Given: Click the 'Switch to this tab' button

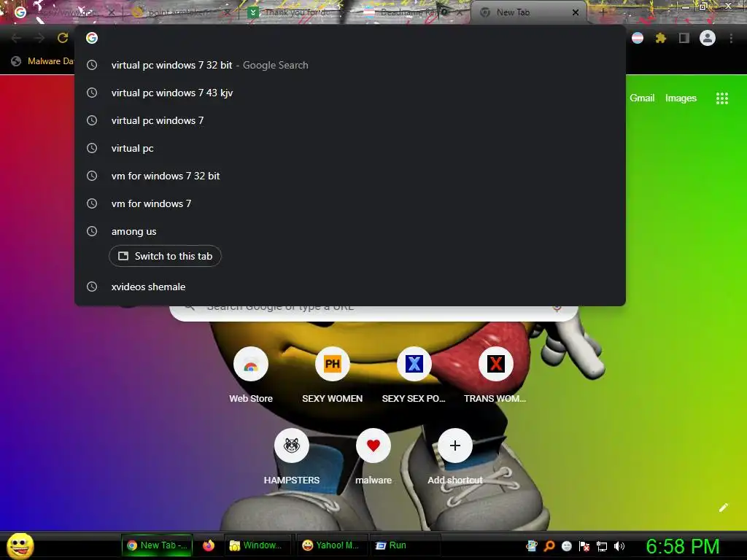Looking at the screenshot, I should click(165, 256).
